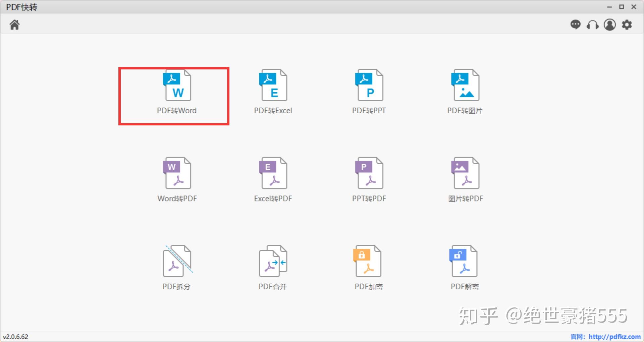Go to the home screen icon

(14, 24)
